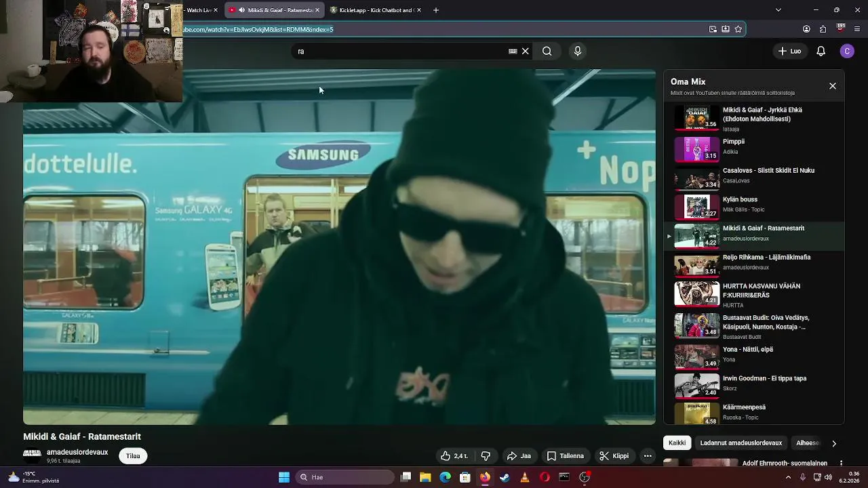The height and width of the screenshot is (488, 868).
Task: Open the uBlock extension icon with badge
Action: [841, 28]
